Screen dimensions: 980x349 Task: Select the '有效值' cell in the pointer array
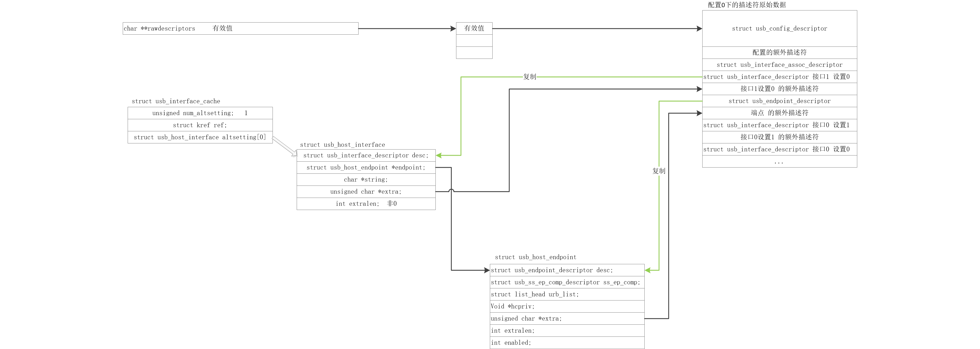tap(474, 28)
